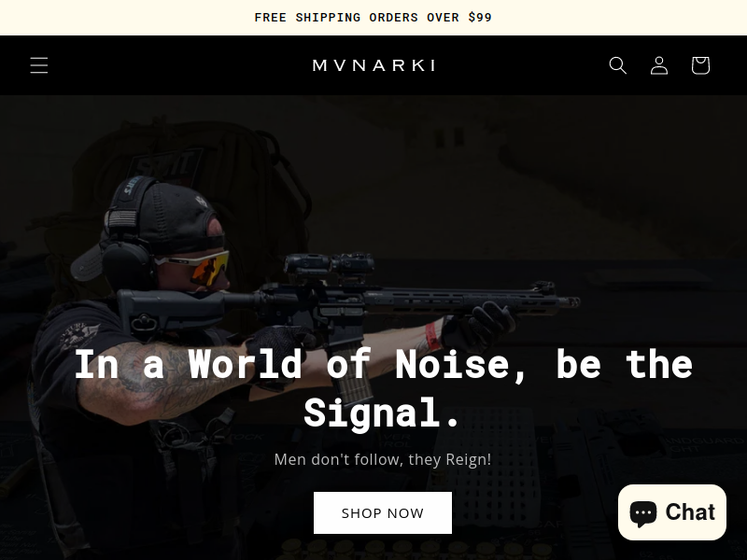Click the rifle muzzle in hero photo
The height and width of the screenshot is (560, 747).
569,301
